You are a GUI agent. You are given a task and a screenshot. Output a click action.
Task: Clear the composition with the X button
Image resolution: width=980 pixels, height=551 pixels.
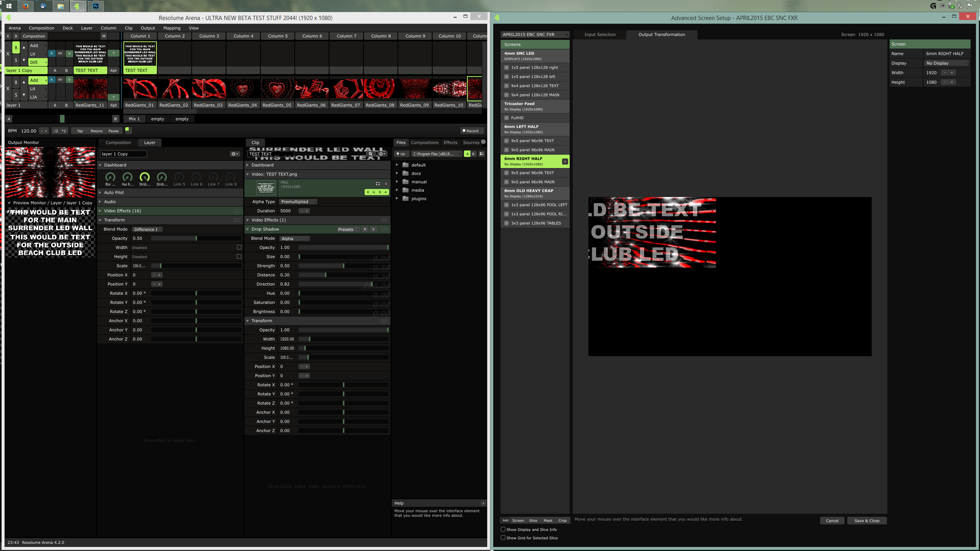[x=8, y=36]
